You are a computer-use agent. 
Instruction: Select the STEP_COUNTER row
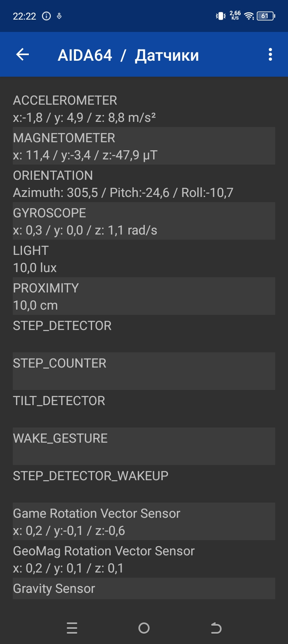point(144,371)
